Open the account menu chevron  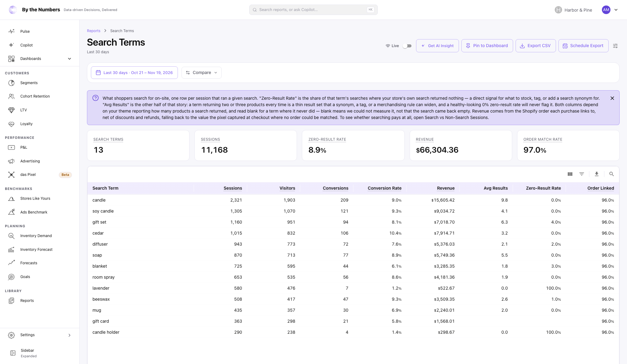coord(616,10)
